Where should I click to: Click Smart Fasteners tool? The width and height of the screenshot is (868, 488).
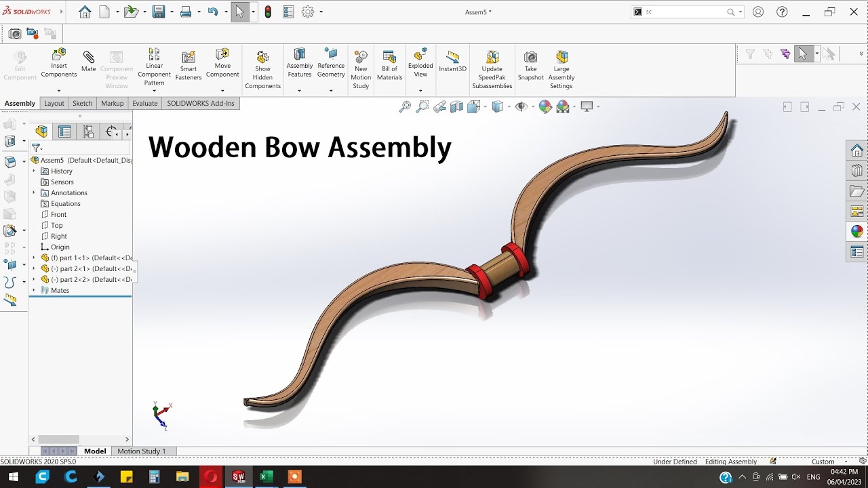coord(189,65)
